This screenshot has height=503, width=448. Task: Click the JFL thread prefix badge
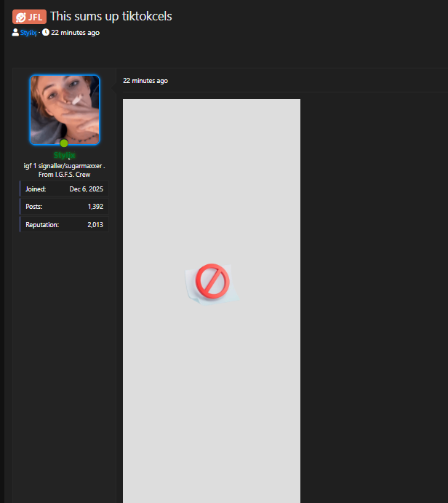(x=29, y=17)
